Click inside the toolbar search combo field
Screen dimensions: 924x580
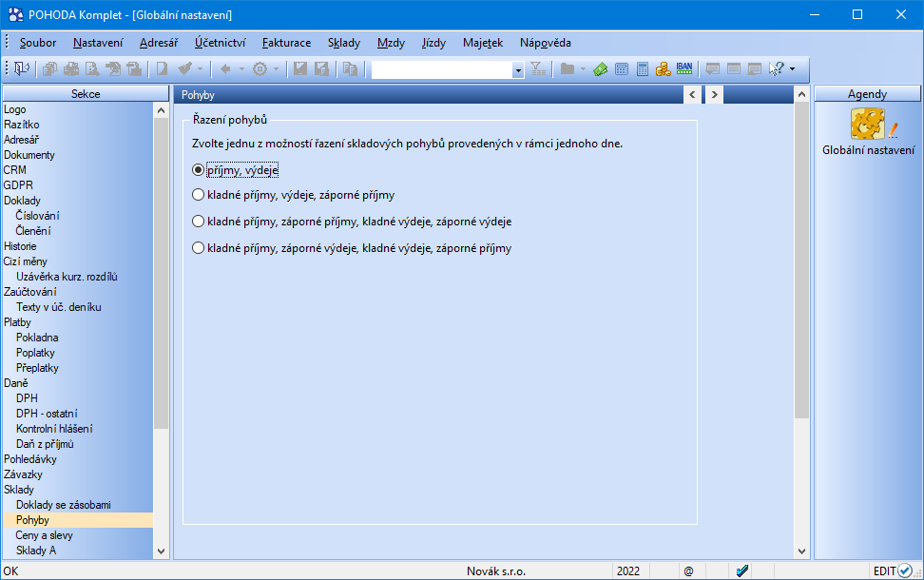pos(442,70)
